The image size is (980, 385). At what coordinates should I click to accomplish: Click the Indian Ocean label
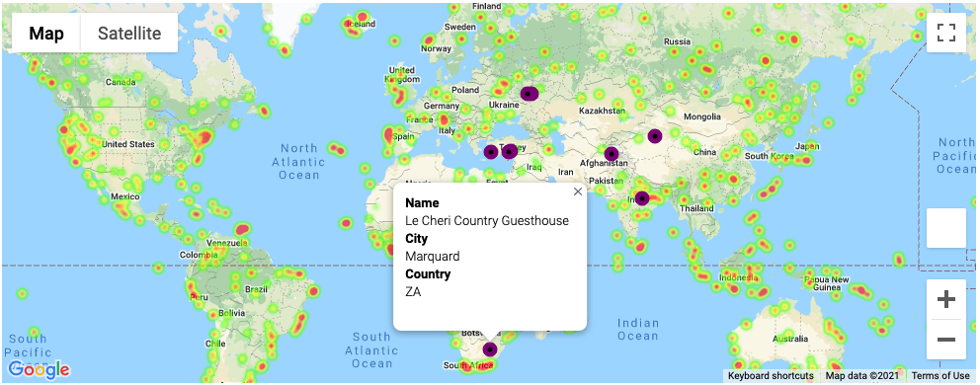click(x=638, y=330)
